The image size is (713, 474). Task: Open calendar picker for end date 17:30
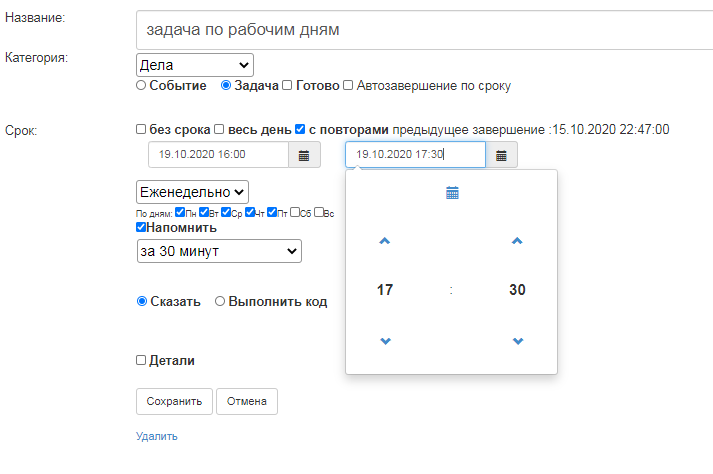pyautogui.click(x=501, y=155)
